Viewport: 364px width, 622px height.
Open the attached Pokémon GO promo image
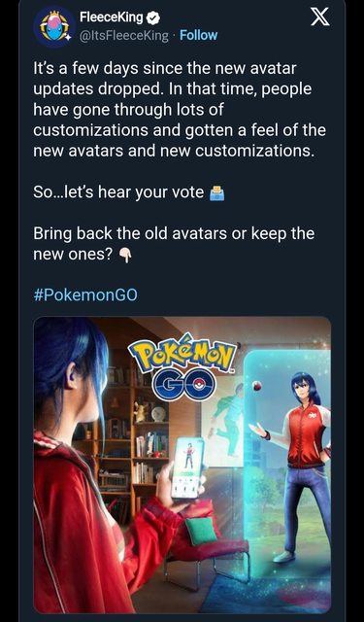[x=182, y=465]
